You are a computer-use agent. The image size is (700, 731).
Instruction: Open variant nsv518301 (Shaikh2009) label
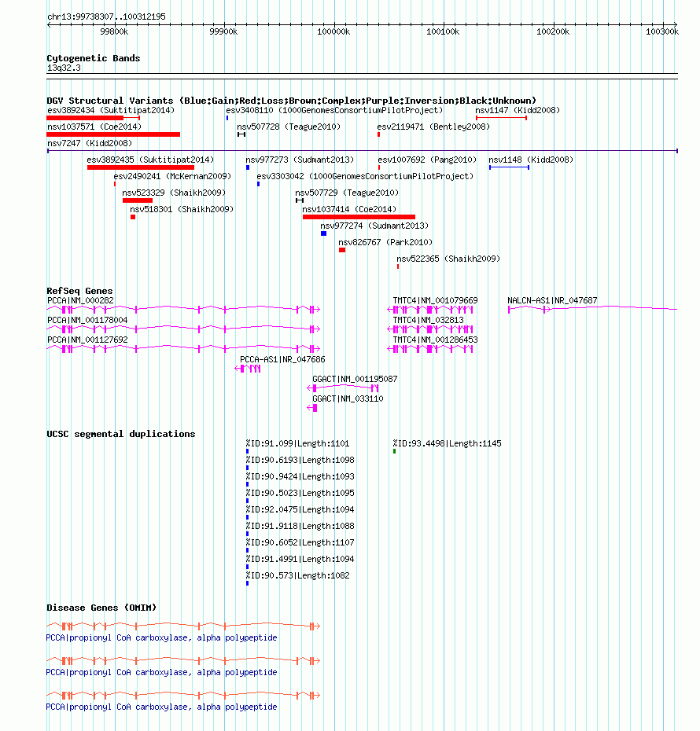pos(182,210)
